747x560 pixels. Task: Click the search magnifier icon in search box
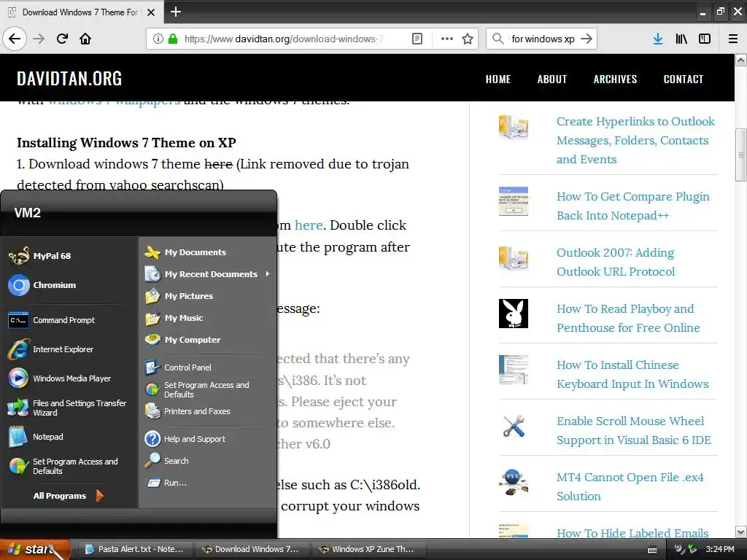498,39
